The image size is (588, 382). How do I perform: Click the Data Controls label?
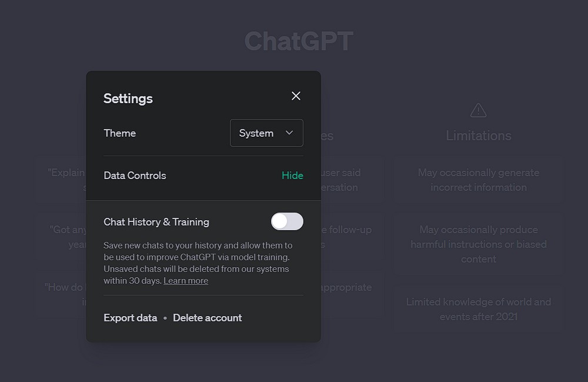click(x=135, y=175)
